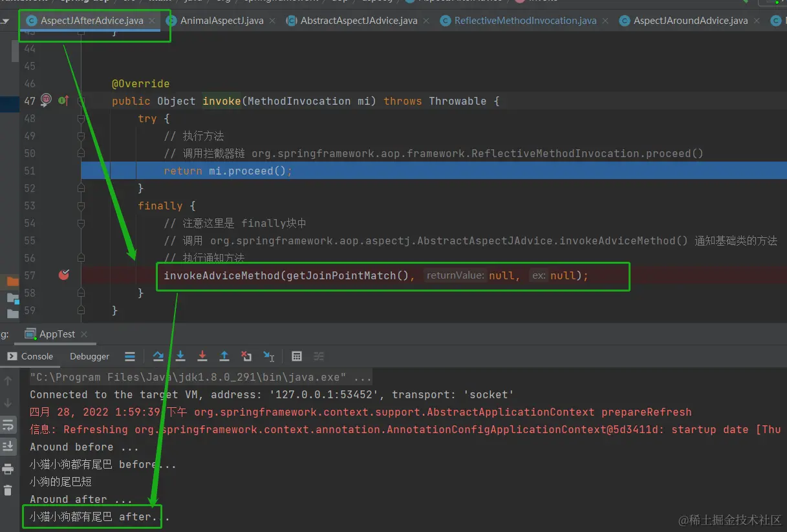The width and height of the screenshot is (787, 532).
Task: Switch to the Debugger tab
Action: click(x=89, y=356)
